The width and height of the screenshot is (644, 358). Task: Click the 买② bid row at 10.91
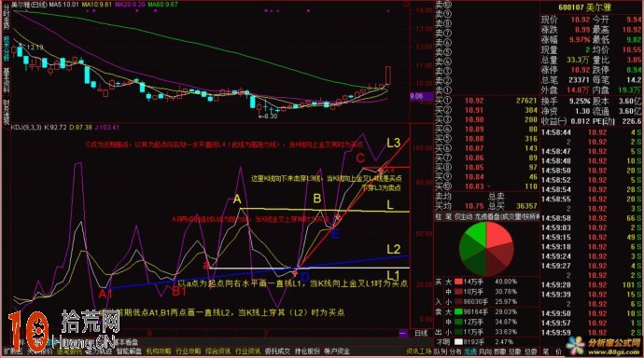click(486, 110)
